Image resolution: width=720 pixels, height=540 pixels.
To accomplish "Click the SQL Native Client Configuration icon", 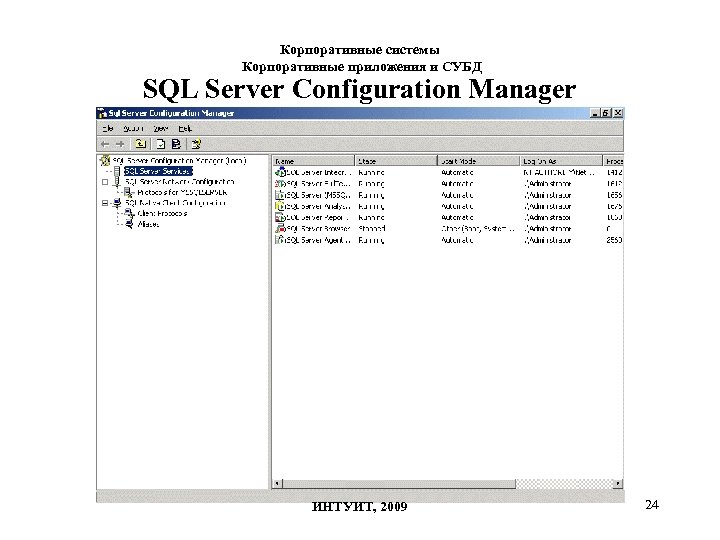I will pos(117,203).
